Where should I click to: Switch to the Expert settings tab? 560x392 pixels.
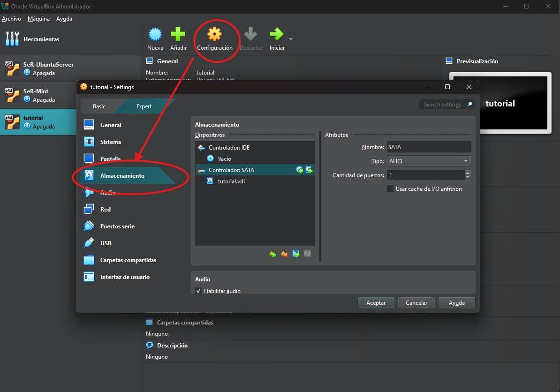point(144,106)
